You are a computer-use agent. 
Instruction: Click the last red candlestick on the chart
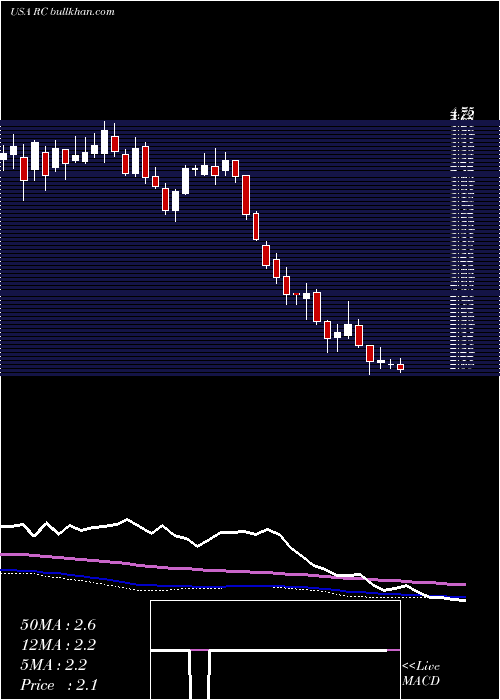[400, 367]
